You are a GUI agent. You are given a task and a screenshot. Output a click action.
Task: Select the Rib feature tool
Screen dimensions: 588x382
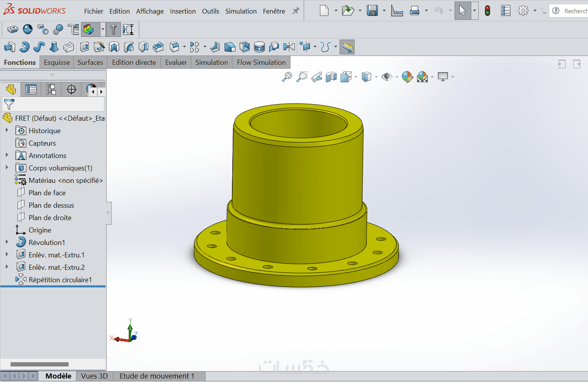(215, 47)
